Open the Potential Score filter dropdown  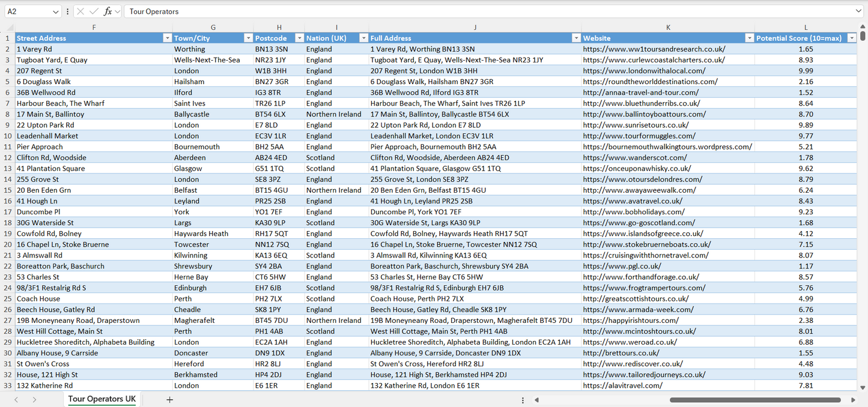coord(851,38)
